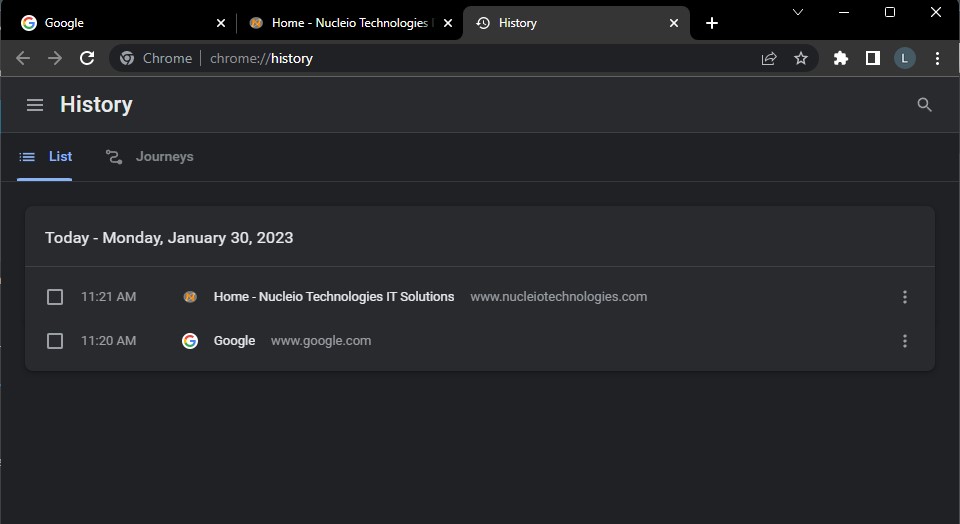Click Today - Monday, January 30, 2023 heading

169,238
